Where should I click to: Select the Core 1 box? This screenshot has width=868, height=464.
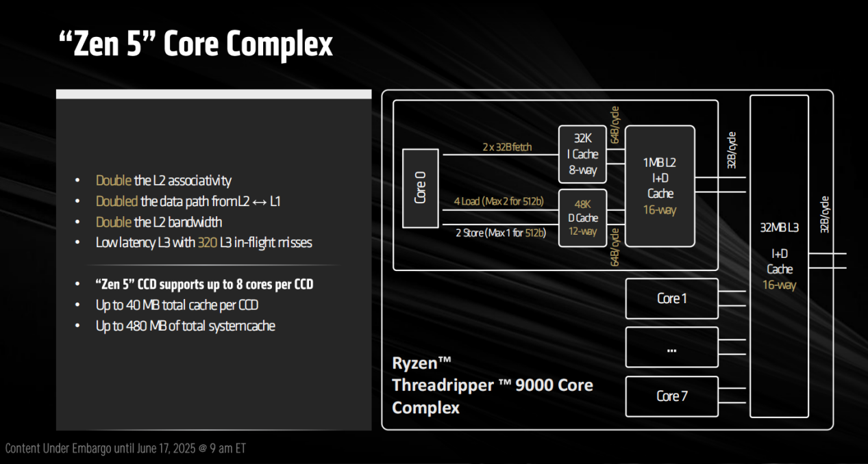[x=671, y=298]
